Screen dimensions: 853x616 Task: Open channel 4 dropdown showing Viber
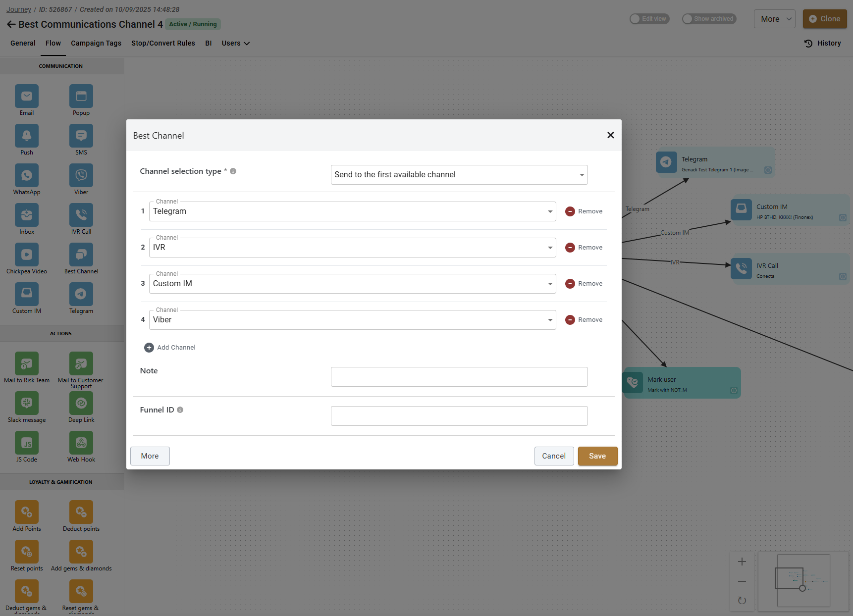pos(352,320)
